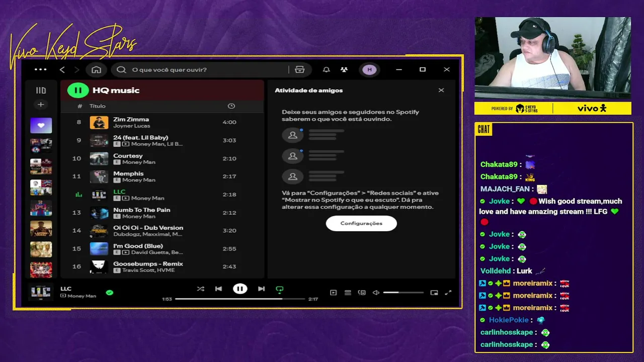Enter full screen mode icon
This screenshot has height=362, width=644.
coord(448,293)
